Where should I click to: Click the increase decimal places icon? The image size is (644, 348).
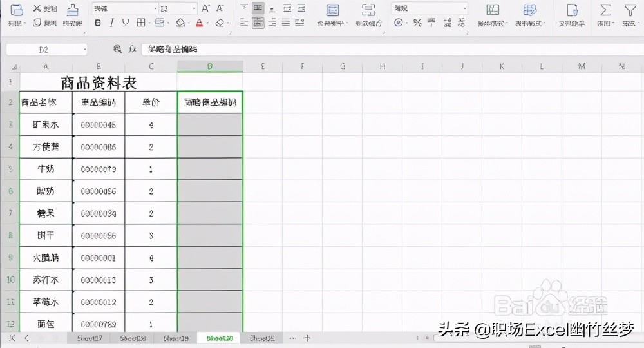[448, 23]
